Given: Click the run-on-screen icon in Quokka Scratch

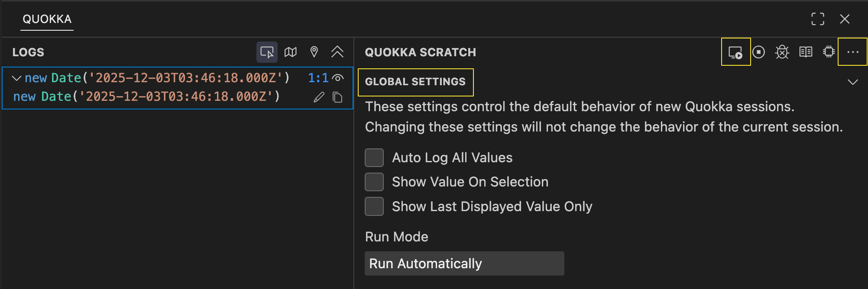Looking at the screenshot, I should [x=735, y=52].
